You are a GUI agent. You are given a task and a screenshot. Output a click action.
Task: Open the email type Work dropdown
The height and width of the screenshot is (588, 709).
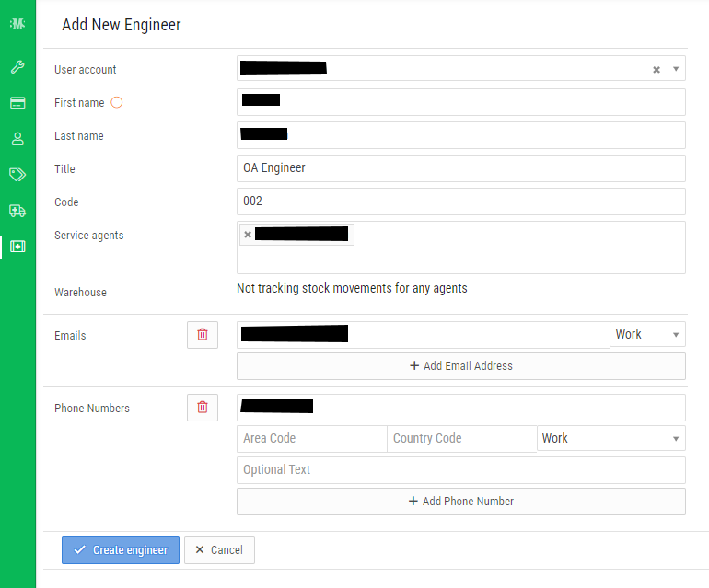pos(647,335)
